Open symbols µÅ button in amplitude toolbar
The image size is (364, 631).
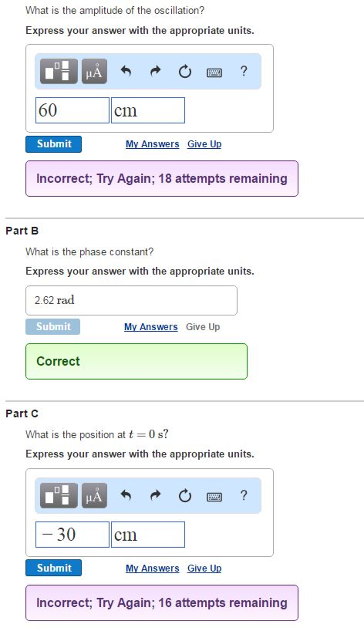[94, 71]
